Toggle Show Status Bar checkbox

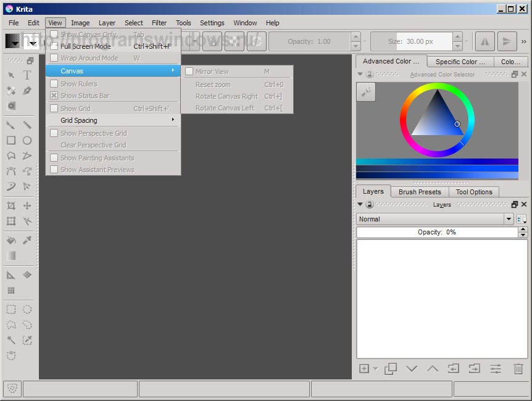54,96
